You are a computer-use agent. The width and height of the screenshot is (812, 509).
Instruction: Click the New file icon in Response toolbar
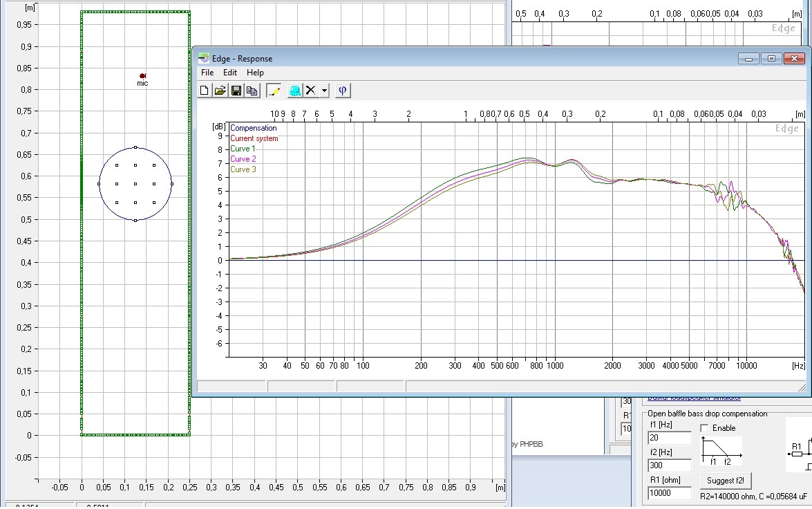(x=204, y=91)
